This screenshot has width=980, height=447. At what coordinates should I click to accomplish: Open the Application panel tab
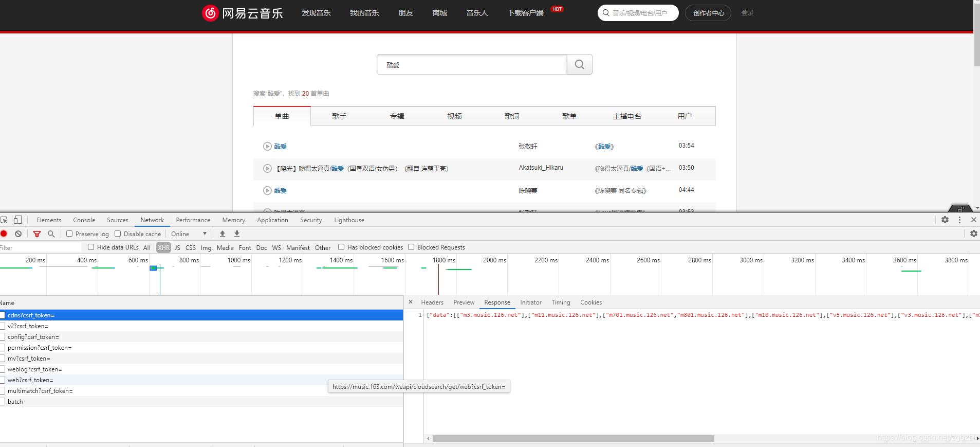pos(273,220)
